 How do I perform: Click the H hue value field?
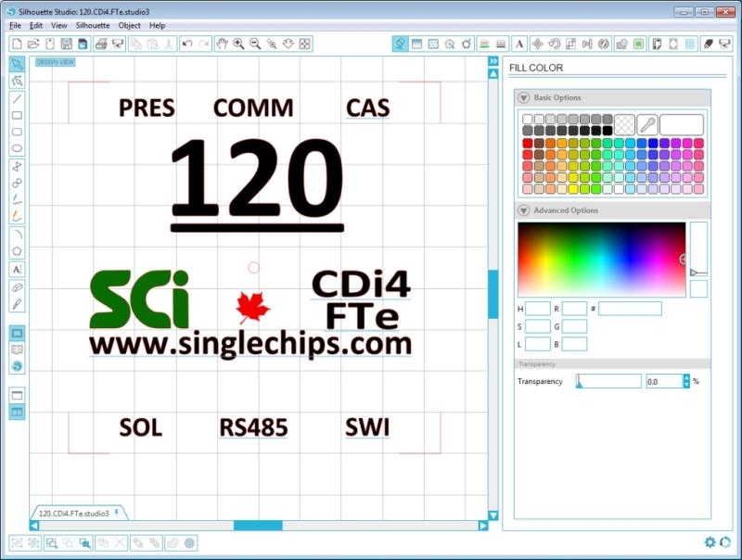click(538, 309)
